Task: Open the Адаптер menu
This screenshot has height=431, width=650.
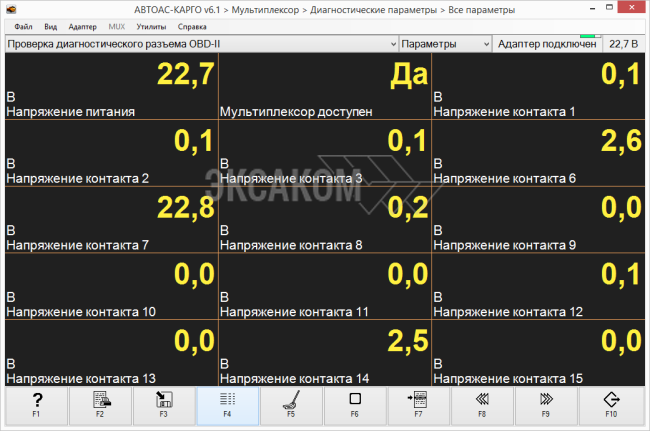Action: [x=83, y=26]
